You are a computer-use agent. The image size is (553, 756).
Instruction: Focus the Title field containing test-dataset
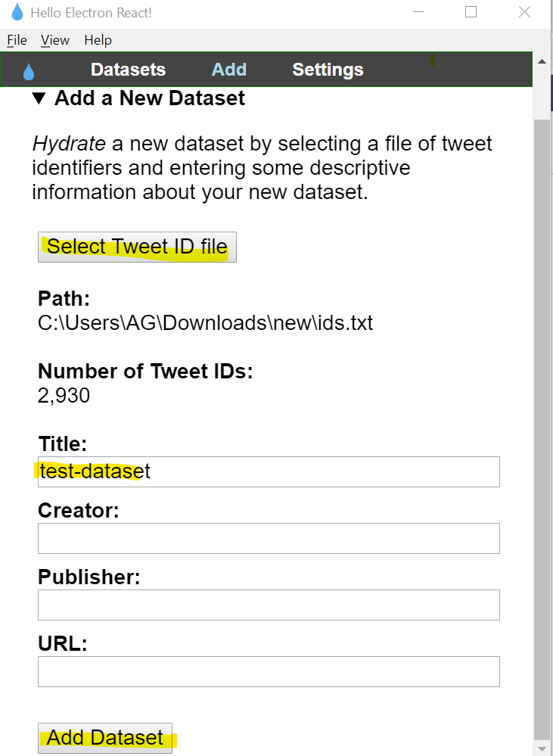[269, 471]
